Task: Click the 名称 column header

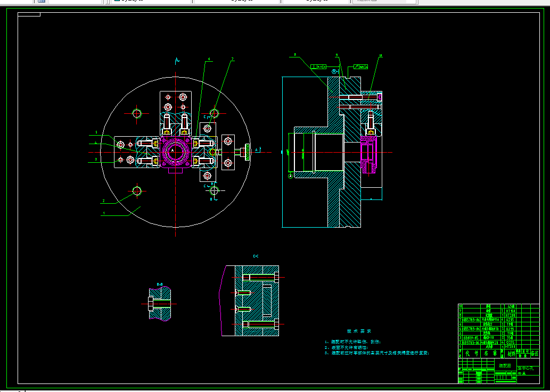Action: point(491,354)
